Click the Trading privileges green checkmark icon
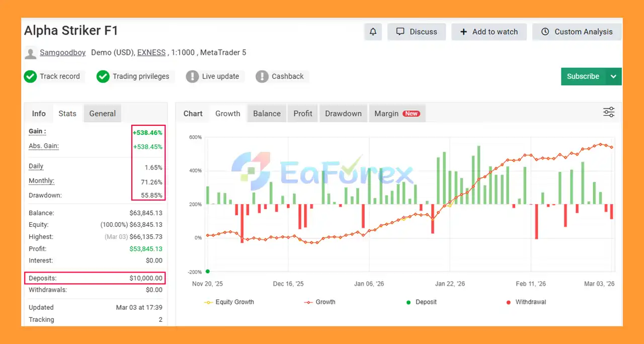The height and width of the screenshot is (344, 644). pyautogui.click(x=103, y=76)
